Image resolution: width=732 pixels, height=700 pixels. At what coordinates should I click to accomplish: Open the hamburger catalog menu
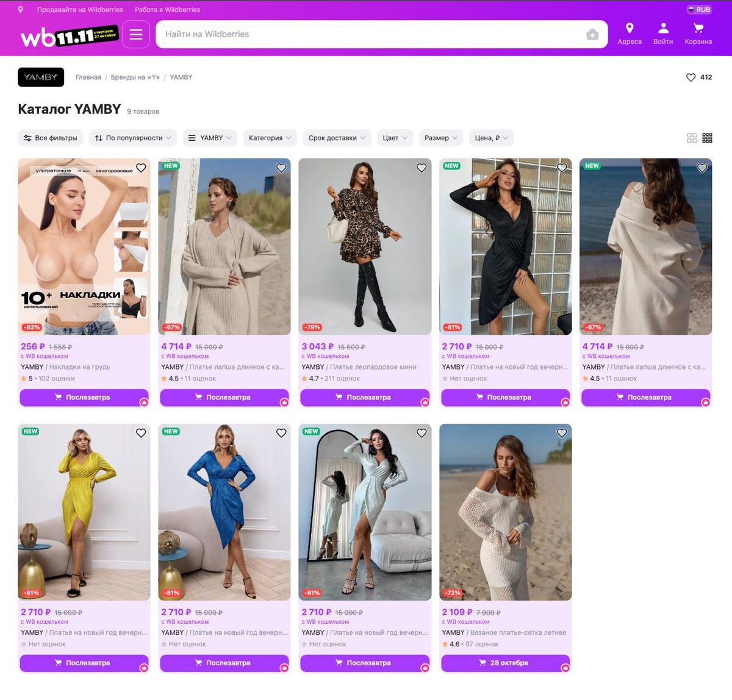136,34
